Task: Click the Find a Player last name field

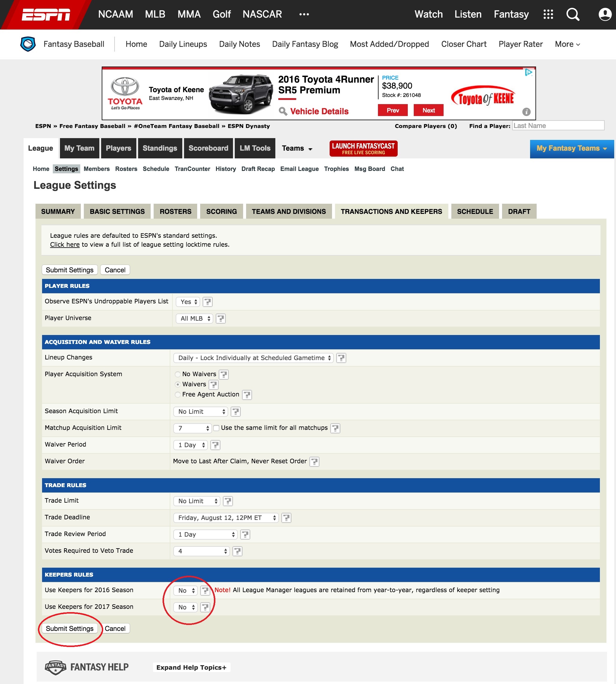Action: (x=558, y=126)
